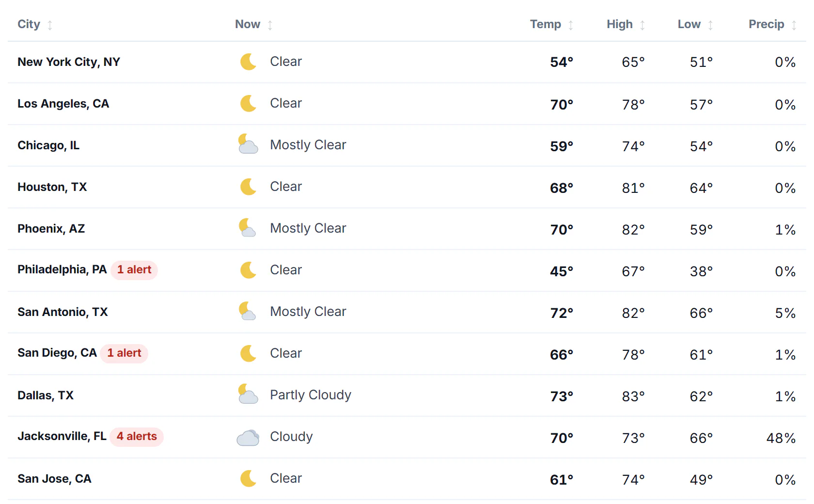Sort by the High temperature column
The image size is (814, 504).
626,24
